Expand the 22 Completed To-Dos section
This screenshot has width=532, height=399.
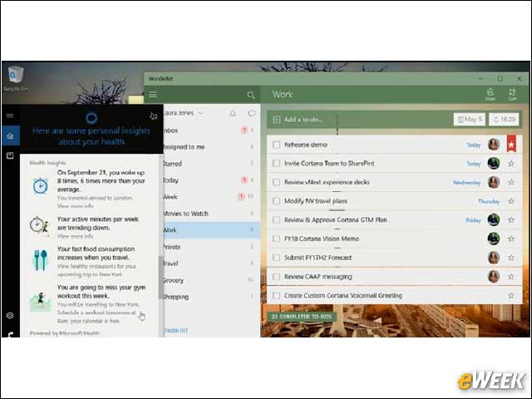[301, 316]
